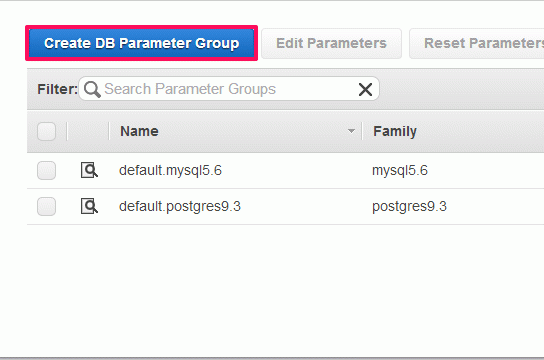The image size is (544, 360).
Task: Sort by the Family column header
Action: tap(395, 131)
